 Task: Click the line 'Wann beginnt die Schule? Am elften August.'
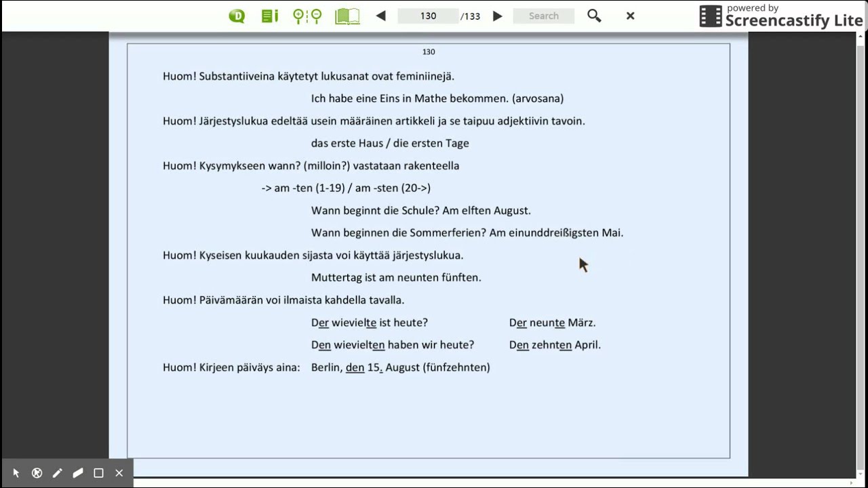click(x=421, y=210)
